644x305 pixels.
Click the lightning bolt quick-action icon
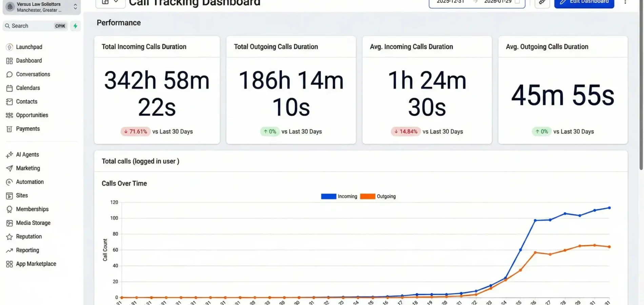pos(75,26)
